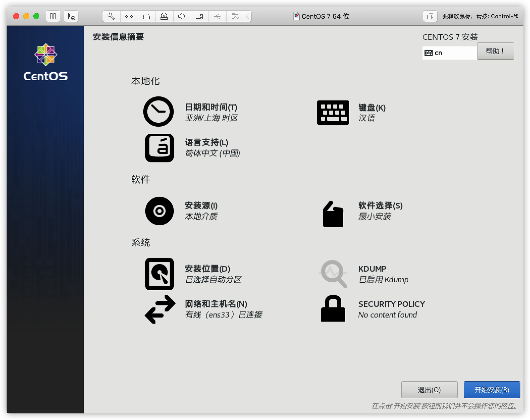Open KDUMP magnifier icon
530x420 pixels.
(x=333, y=274)
